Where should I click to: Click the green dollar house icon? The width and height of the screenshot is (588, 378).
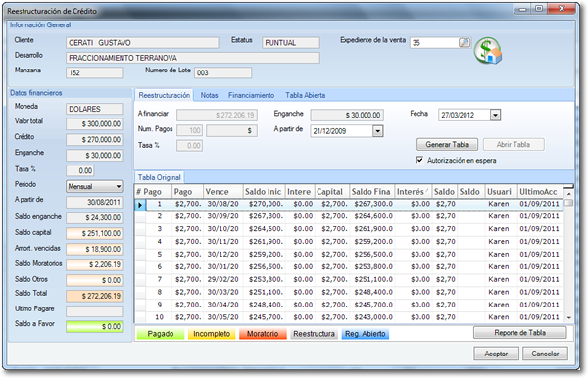tap(488, 51)
